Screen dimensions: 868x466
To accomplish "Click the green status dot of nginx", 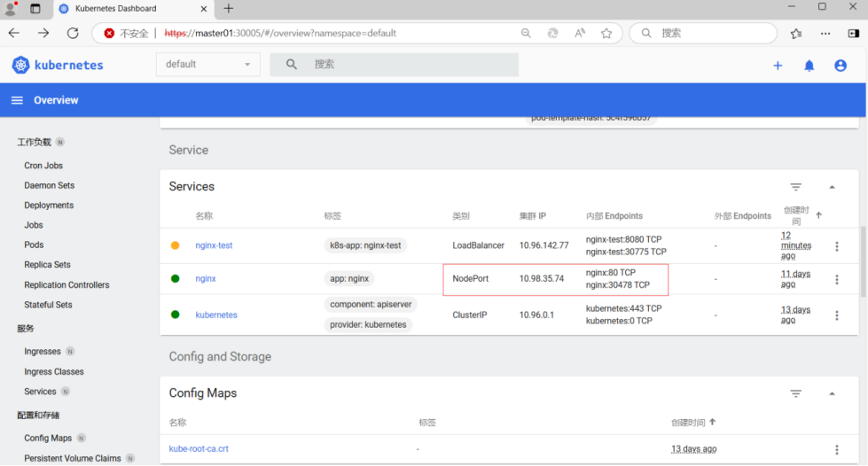I will coord(175,278).
